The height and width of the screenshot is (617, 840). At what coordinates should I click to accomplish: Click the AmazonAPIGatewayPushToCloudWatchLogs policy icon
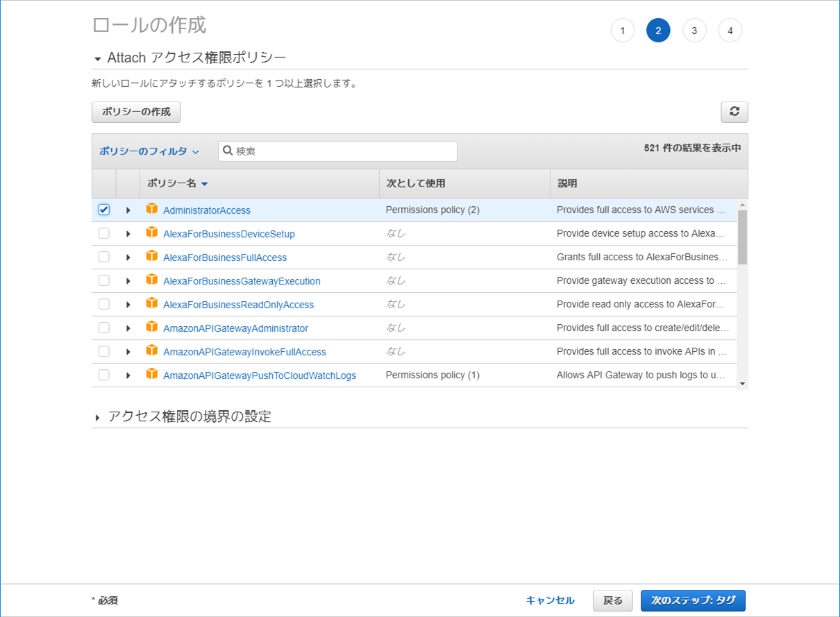coord(152,375)
